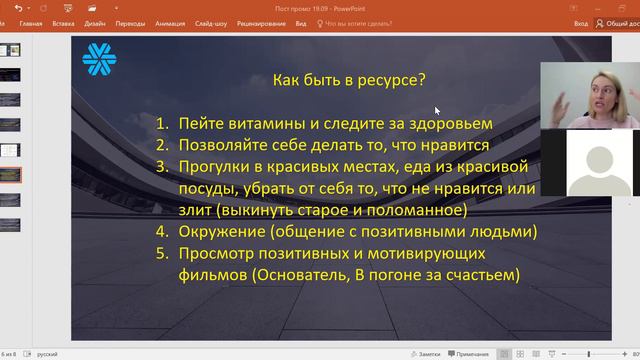Open the Дизайн ribbon tab

click(x=95, y=24)
